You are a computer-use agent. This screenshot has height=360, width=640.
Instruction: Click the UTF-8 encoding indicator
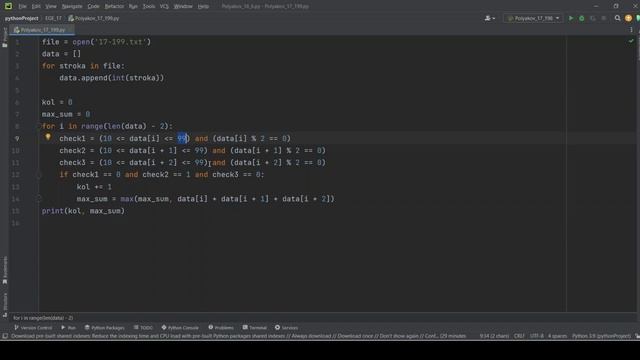(536, 336)
